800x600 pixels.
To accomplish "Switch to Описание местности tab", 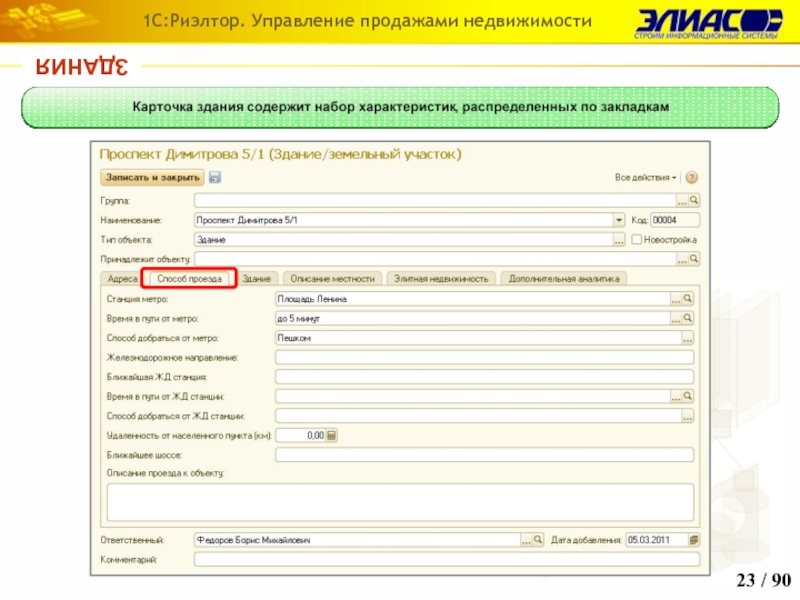I will pyautogui.click(x=332, y=279).
